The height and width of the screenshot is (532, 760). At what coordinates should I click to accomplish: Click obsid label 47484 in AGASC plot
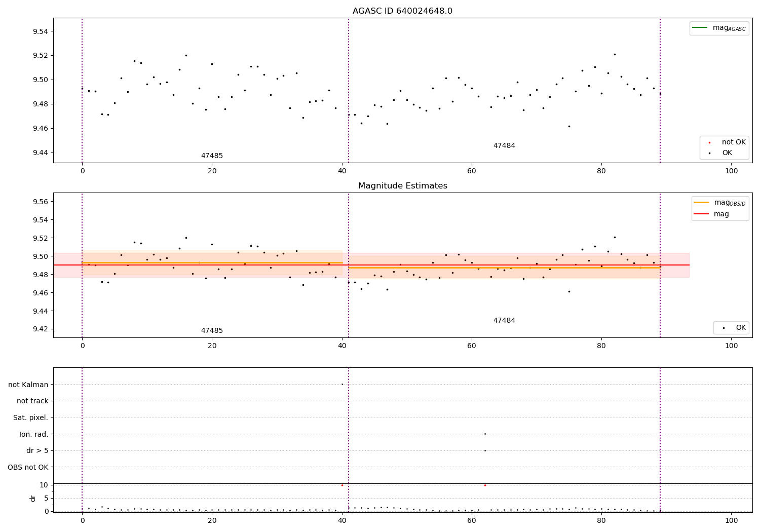pos(504,146)
